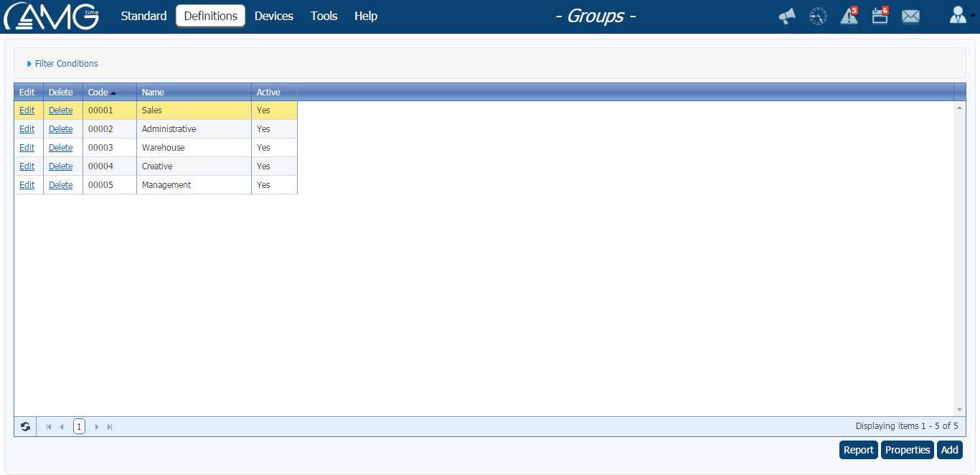The height and width of the screenshot is (475, 980).
Task: View the alerts warning icon showing 5 notifications
Action: point(849,17)
